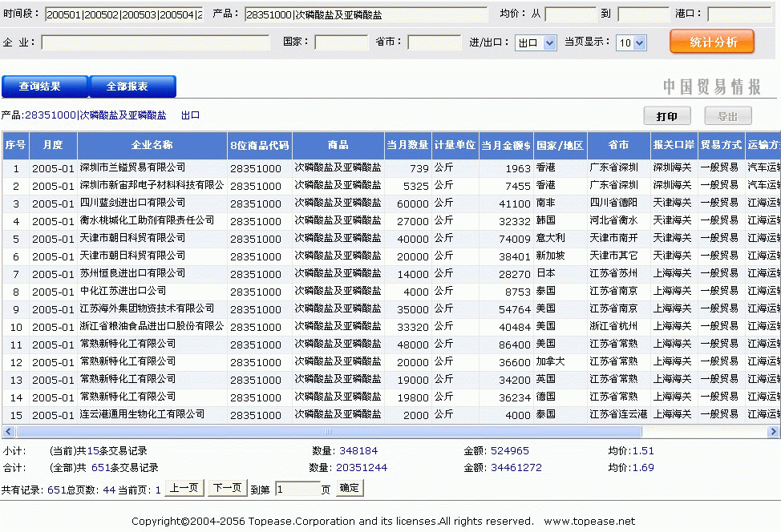Click the 统计分析 orange button
Image resolution: width=781 pixels, height=532 pixels.
coord(711,42)
